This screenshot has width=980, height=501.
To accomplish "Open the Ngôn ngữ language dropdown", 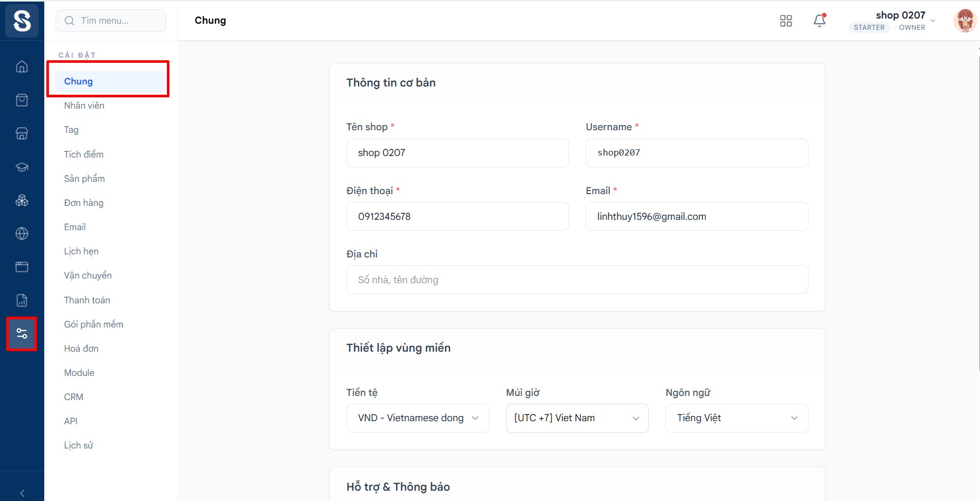I will coord(736,418).
